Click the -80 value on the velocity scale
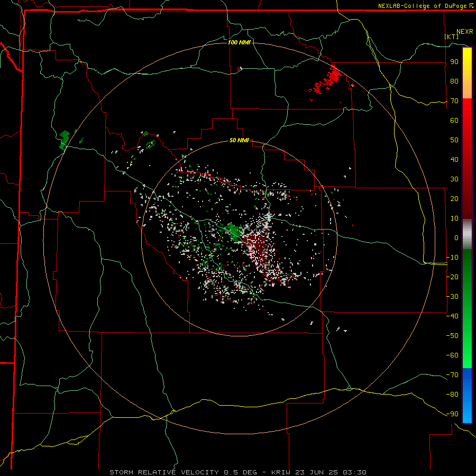476x476 pixels. tap(453, 395)
